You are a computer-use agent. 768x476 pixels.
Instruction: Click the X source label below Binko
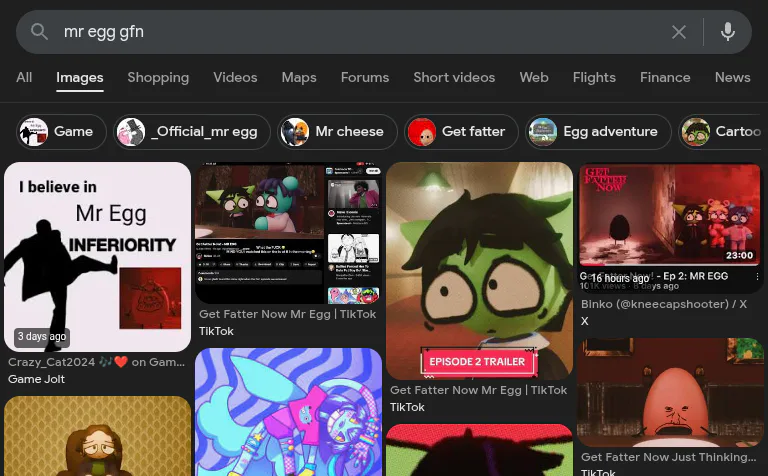584,321
